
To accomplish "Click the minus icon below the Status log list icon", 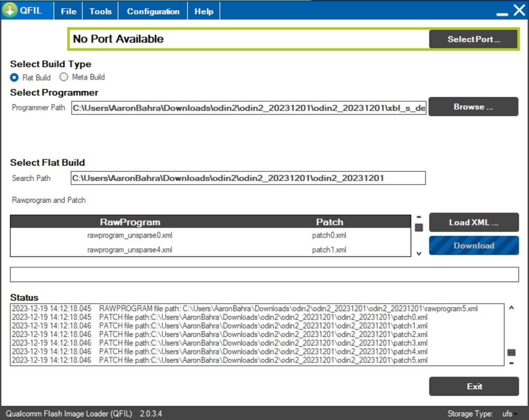I will (511, 363).
